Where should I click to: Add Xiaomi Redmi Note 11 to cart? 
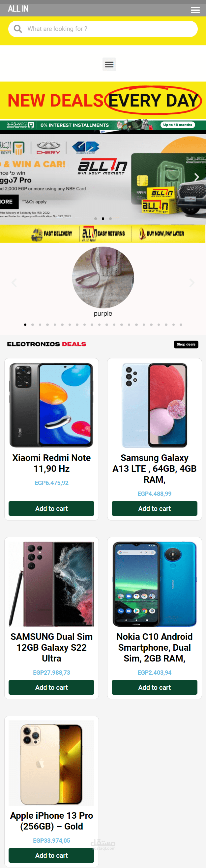pyautogui.click(x=51, y=508)
